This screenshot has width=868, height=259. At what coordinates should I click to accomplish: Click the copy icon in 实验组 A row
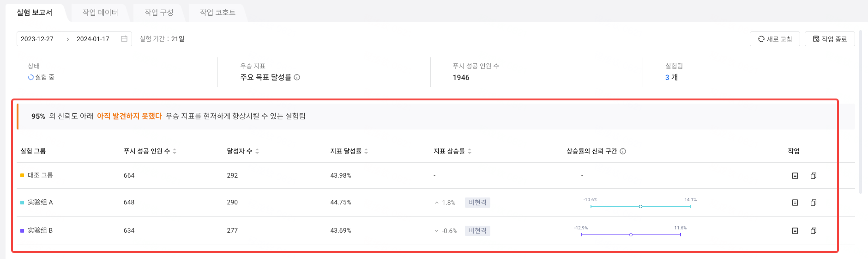tap(814, 203)
